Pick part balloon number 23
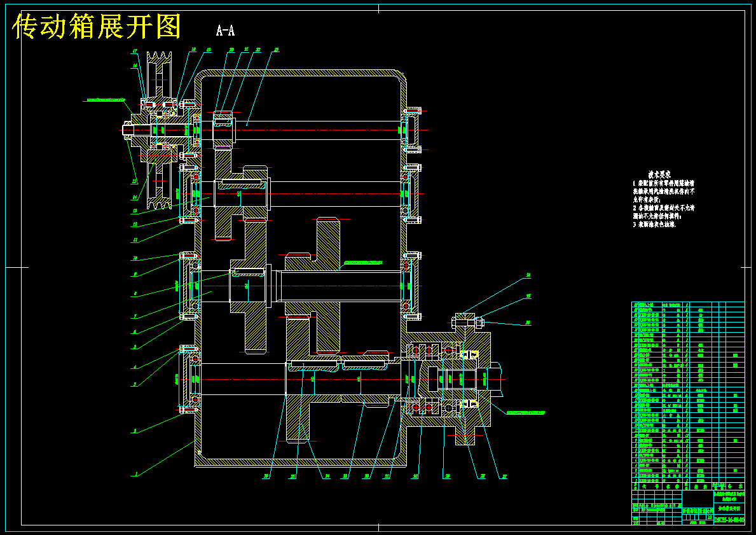 [x=277, y=49]
